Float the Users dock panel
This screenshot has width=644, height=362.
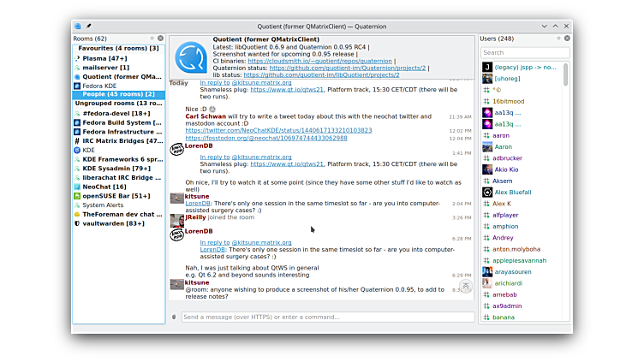(559, 39)
